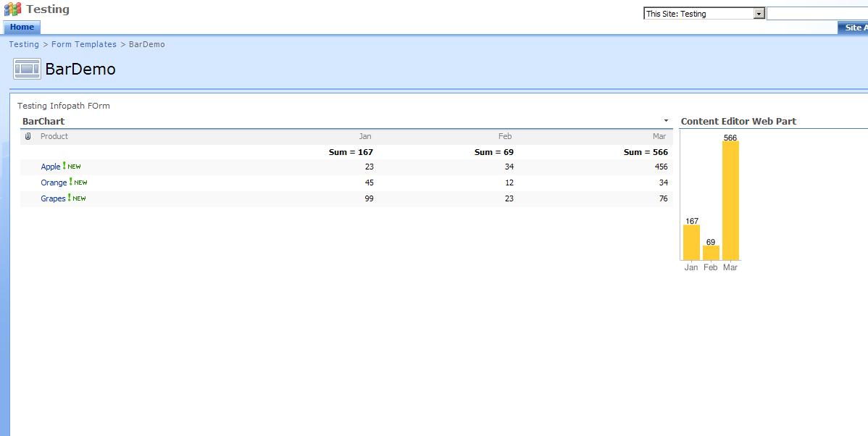This screenshot has height=436, width=868.
Task: Open the Home tab
Action: pyautogui.click(x=22, y=27)
